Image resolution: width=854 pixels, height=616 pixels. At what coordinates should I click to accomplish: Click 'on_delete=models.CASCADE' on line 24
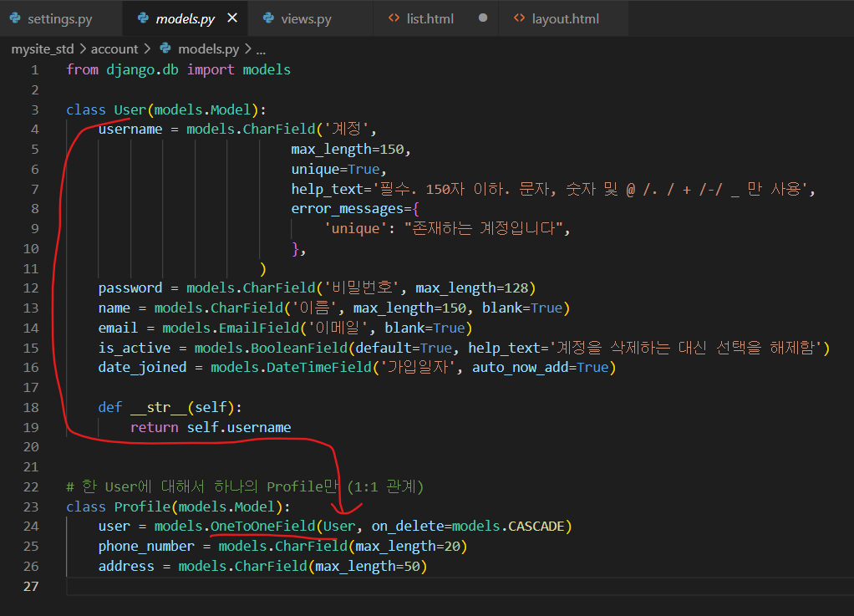[x=468, y=526]
